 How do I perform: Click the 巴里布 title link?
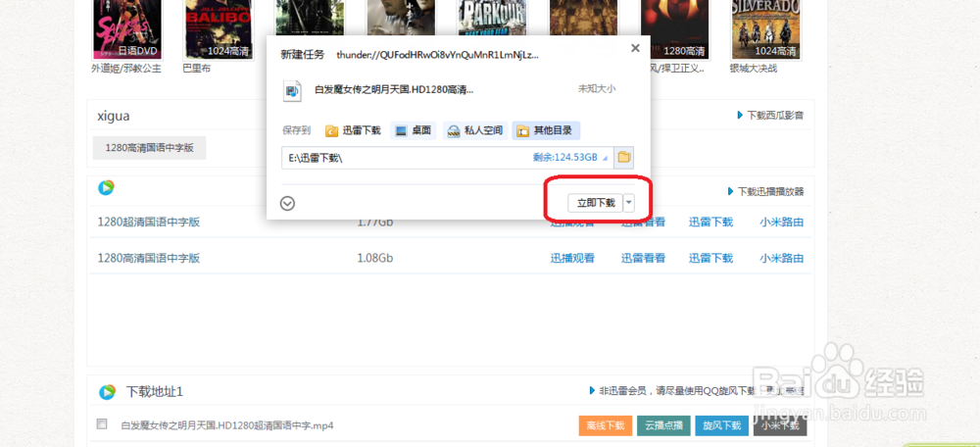pyautogui.click(x=197, y=69)
